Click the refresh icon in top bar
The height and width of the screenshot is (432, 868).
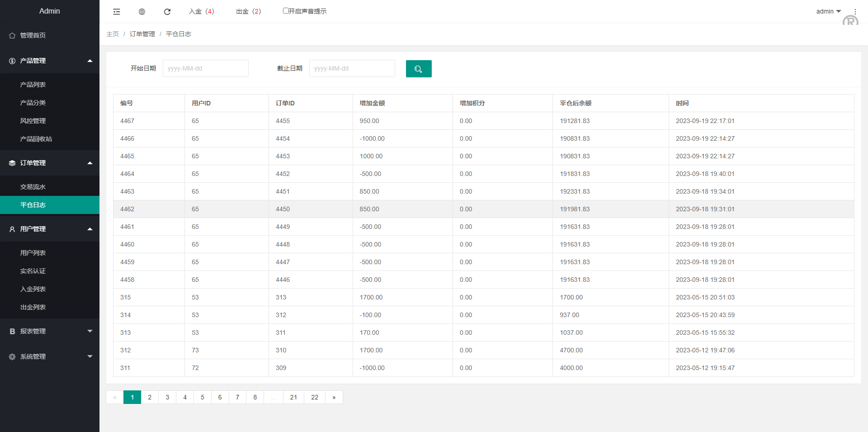click(167, 12)
